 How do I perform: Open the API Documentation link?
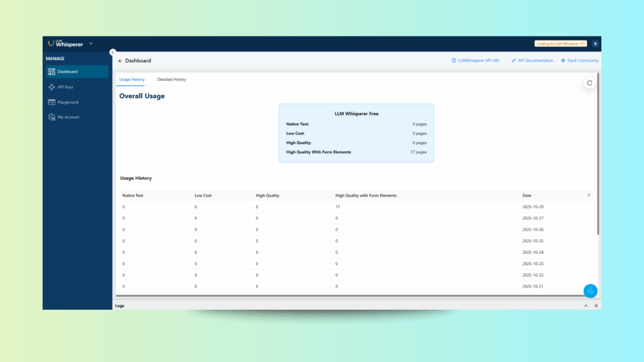coord(532,61)
